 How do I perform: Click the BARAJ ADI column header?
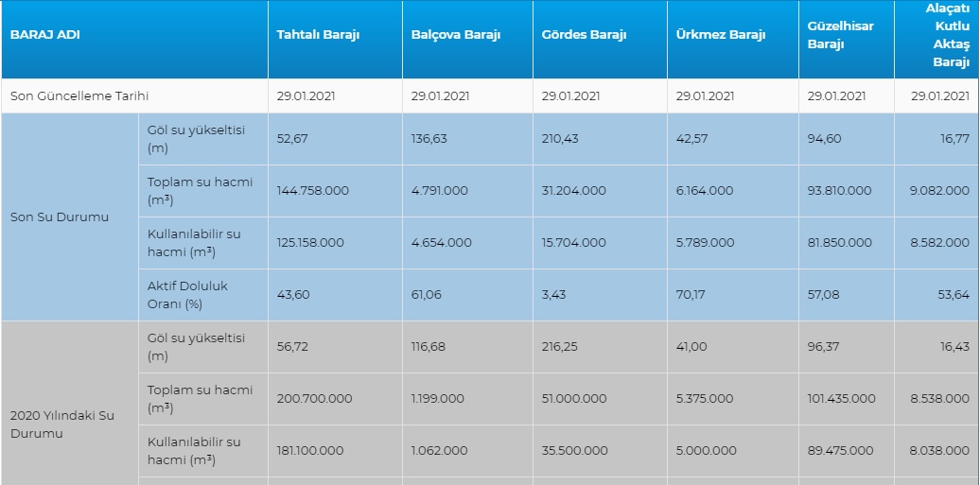(45, 35)
